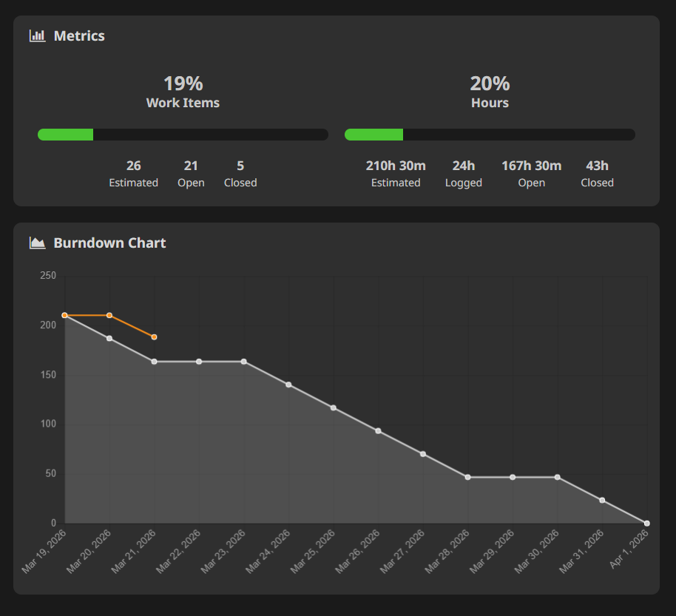Click the Metrics panel title
Screen dimensions: 676x616
[x=79, y=35]
